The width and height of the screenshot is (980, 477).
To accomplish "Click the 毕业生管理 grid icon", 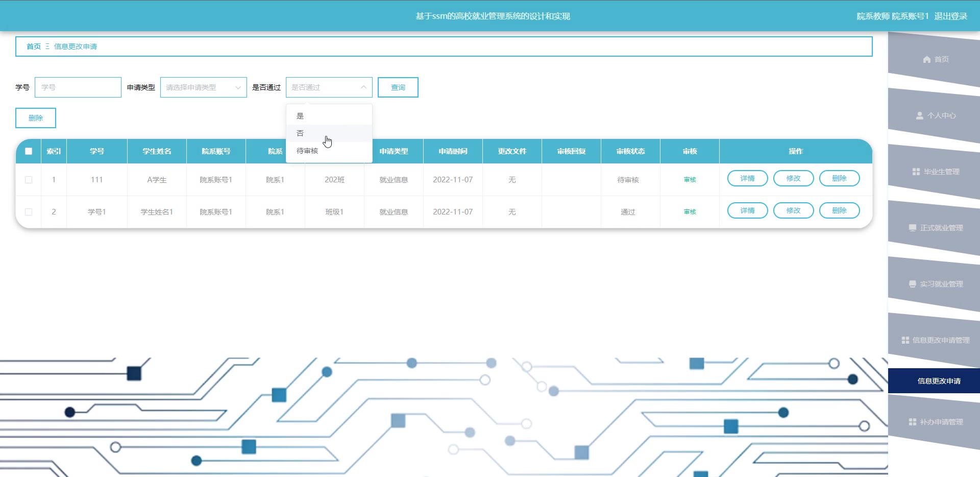I will [x=916, y=172].
